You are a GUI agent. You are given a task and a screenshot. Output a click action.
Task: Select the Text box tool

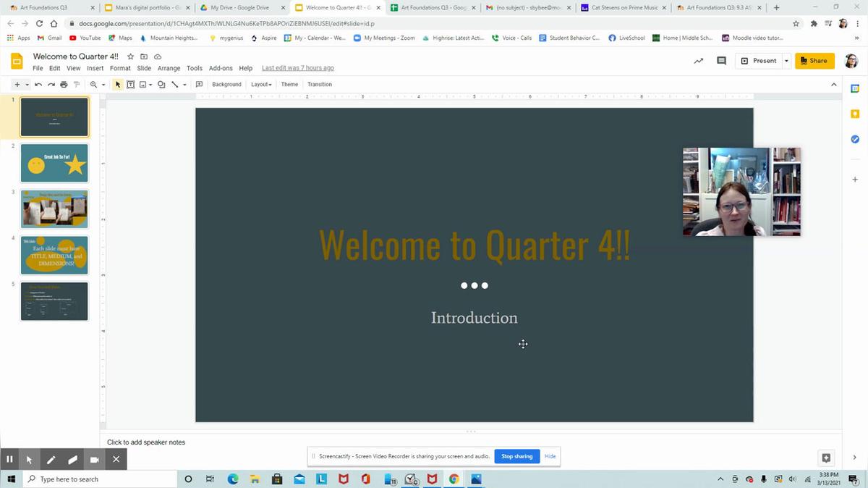(131, 85)
